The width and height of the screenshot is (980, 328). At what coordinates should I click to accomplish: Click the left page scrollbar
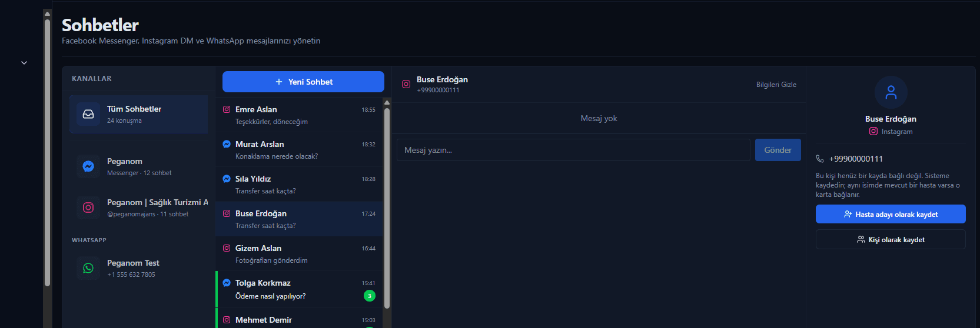47,153
